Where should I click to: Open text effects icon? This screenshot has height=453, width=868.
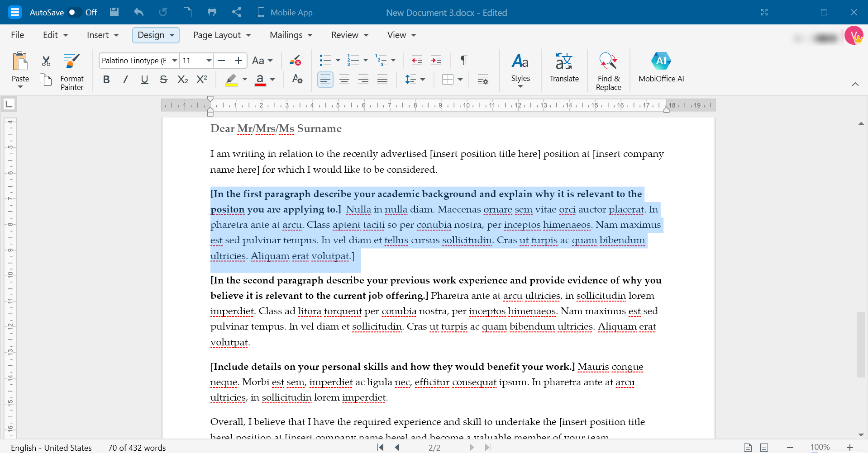(x=297, y=79)
